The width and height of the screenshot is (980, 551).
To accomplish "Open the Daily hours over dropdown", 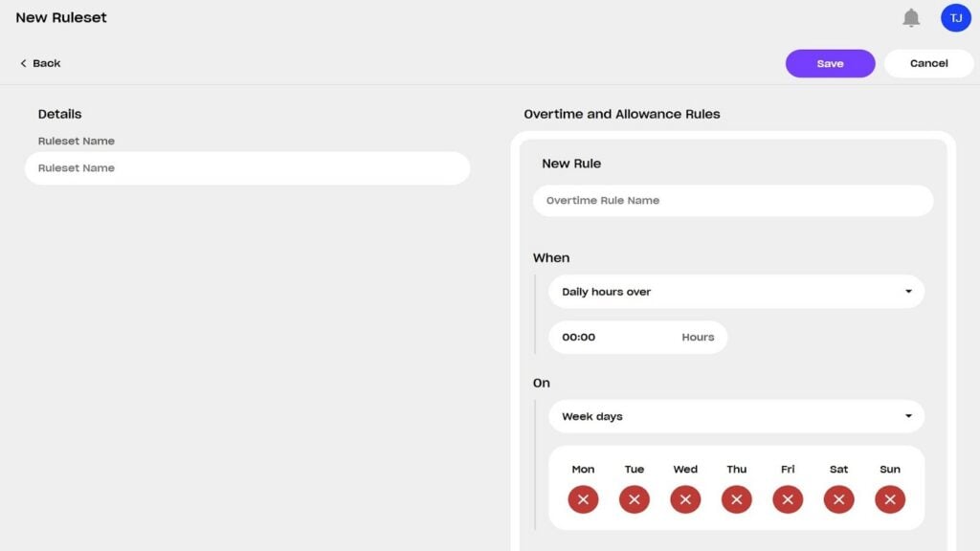I will click(735, 291).
